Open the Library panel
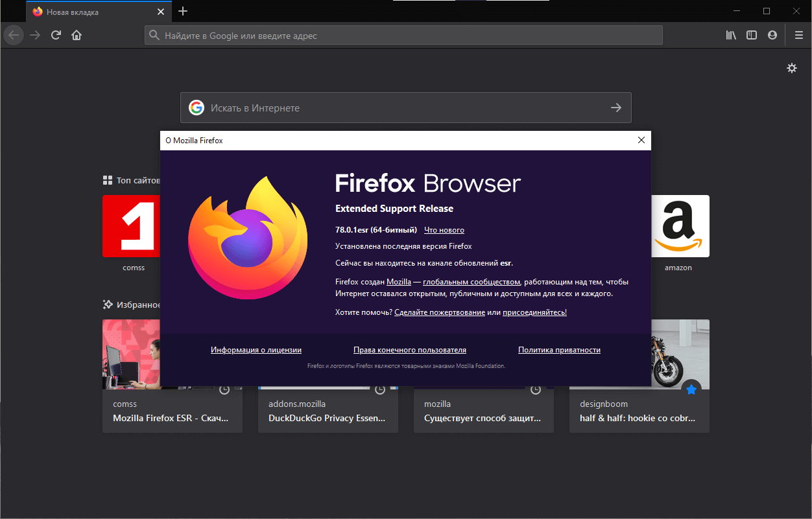 pos(731,35)
